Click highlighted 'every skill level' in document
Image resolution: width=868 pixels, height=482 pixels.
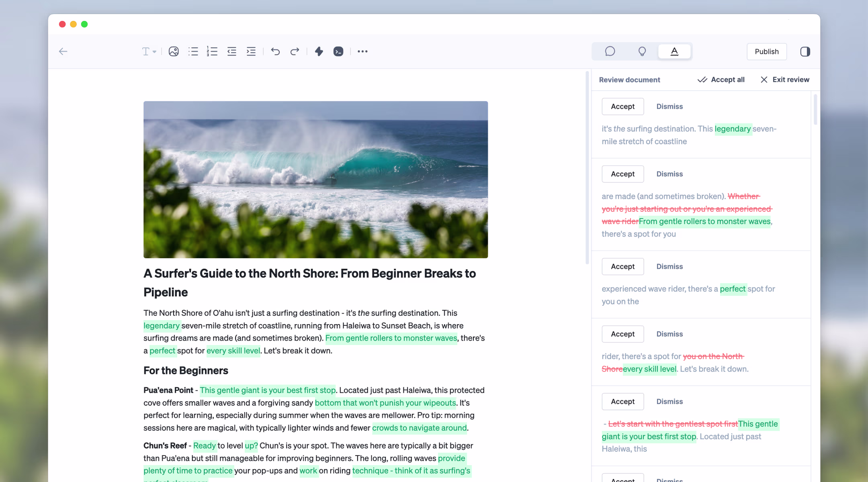point(233,351)
